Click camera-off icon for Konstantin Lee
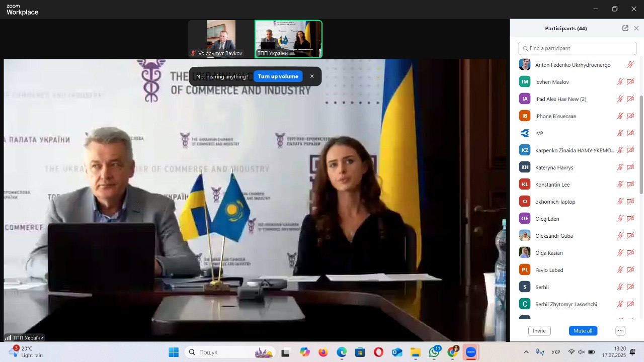Image resolution: width=644 pixels, height=362 pixels. (x=630, y=185)
